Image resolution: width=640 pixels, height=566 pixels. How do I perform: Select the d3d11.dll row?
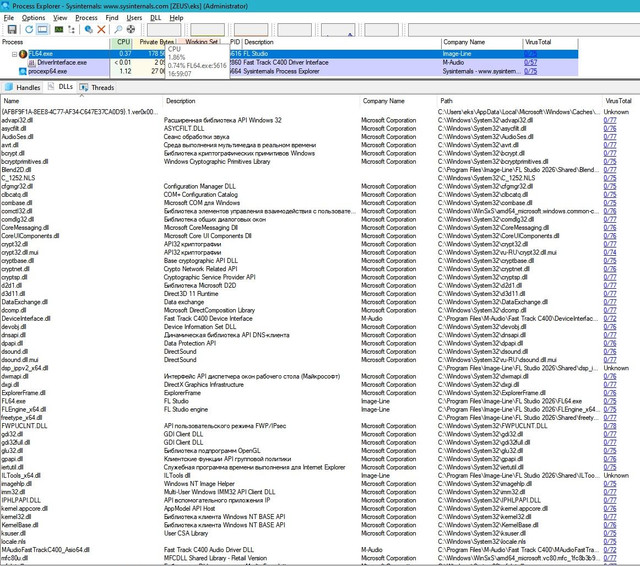(320, 294)
